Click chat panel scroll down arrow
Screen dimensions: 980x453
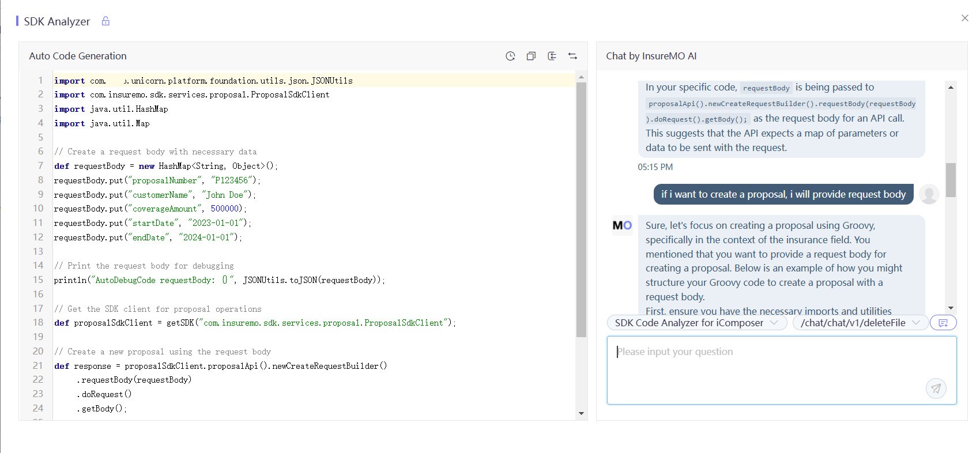(x=951, y=308)
